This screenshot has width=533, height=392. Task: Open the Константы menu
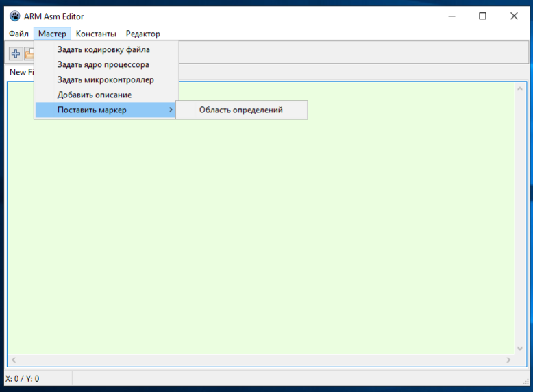pos(96,34)
